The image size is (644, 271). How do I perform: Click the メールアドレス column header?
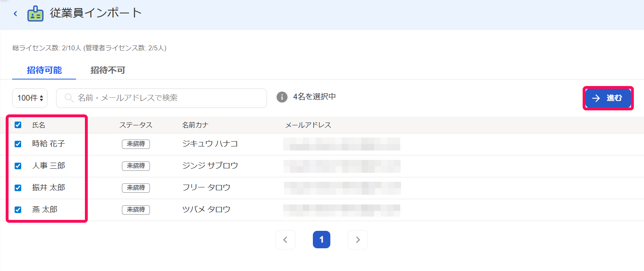tap(308, 125)
